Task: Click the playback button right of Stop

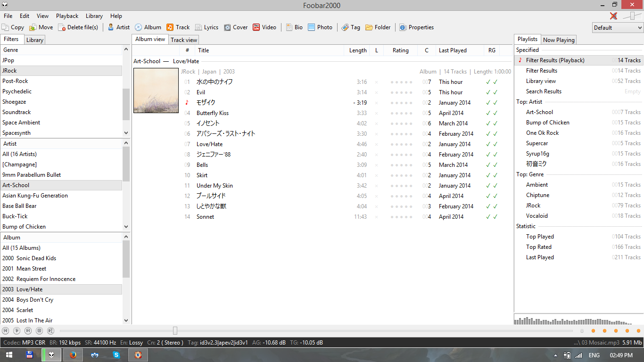Action: click(x=51, y=331)
